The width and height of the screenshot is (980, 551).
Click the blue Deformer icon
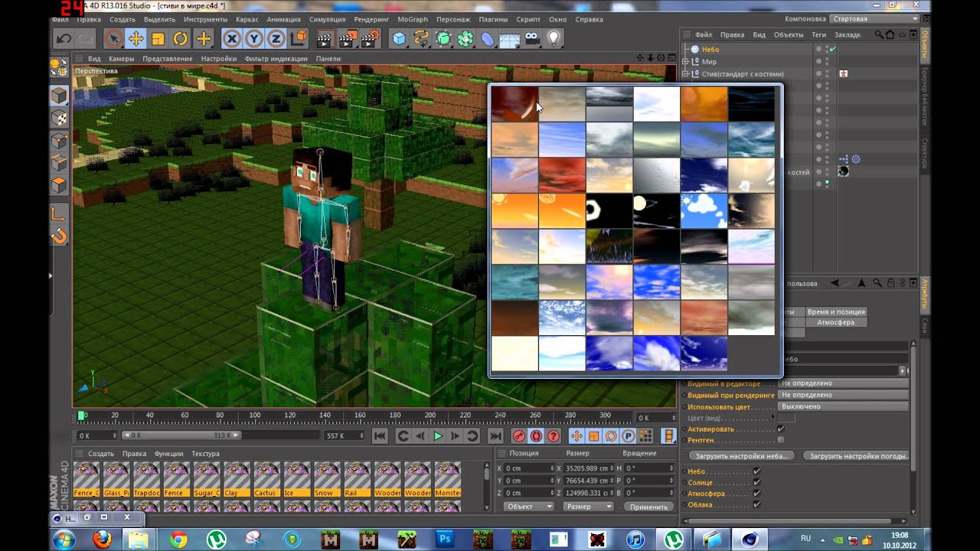(488, 38)
